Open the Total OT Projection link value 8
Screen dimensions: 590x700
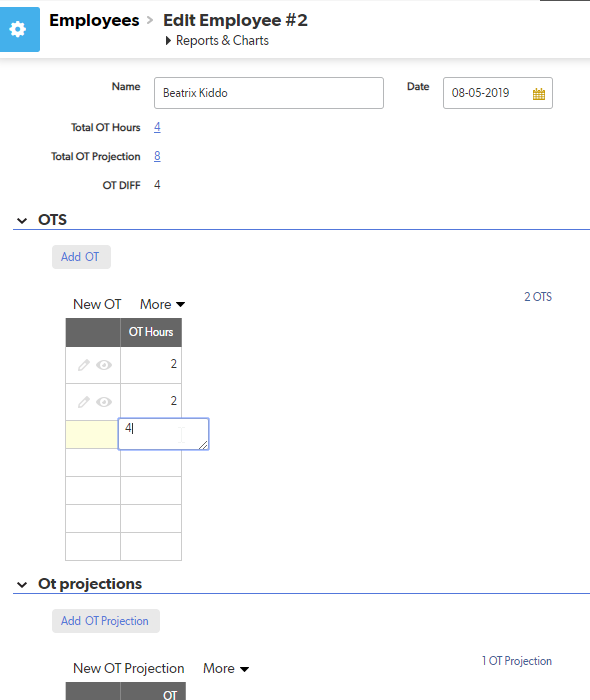[157, 156]
